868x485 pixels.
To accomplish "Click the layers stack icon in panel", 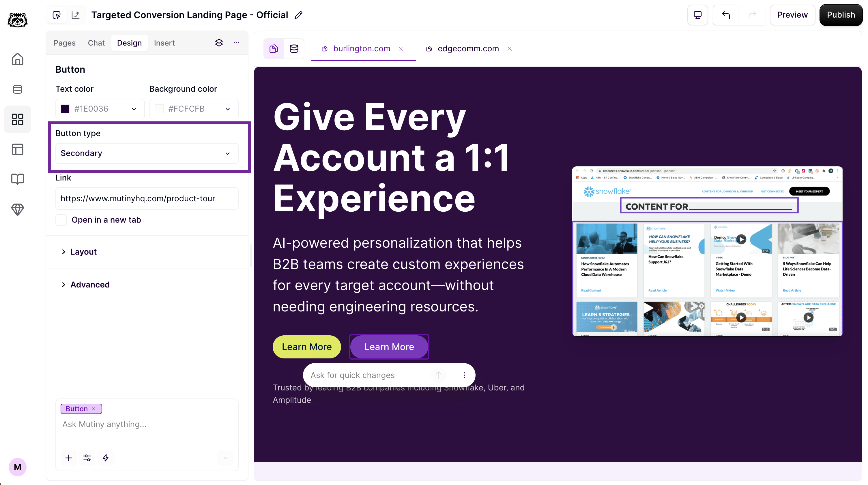I will coord(219,43).
